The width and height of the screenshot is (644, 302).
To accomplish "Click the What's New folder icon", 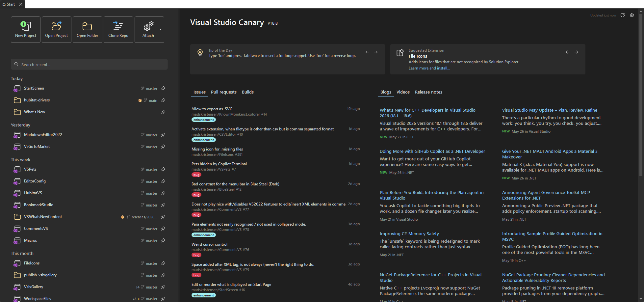I will click(17, 112).
